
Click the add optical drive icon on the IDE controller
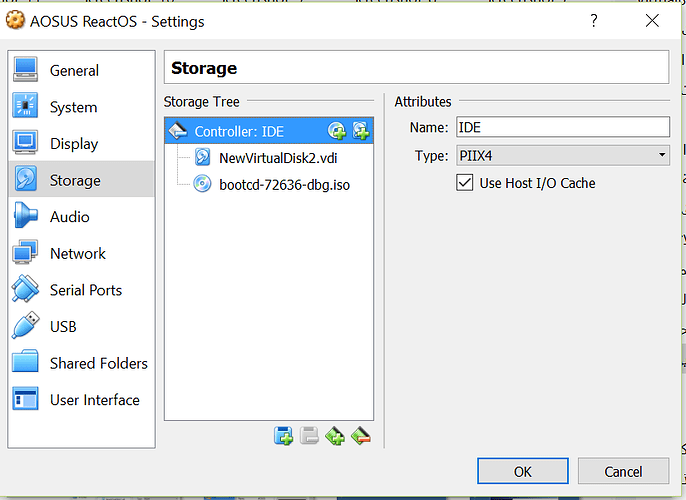click(x=338, y=131)
